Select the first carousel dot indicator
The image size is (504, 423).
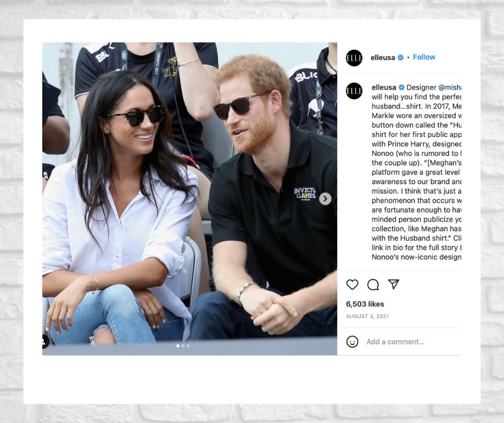point(178,346)
